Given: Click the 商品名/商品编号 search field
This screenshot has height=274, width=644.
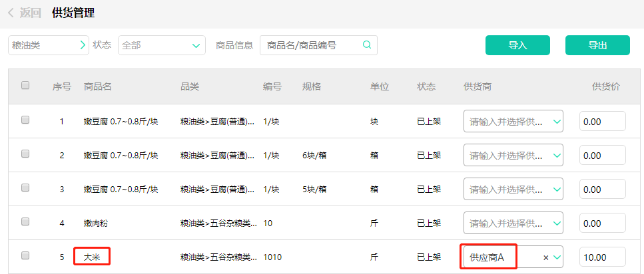Looking at the screenshot, I should coord(312,45).
